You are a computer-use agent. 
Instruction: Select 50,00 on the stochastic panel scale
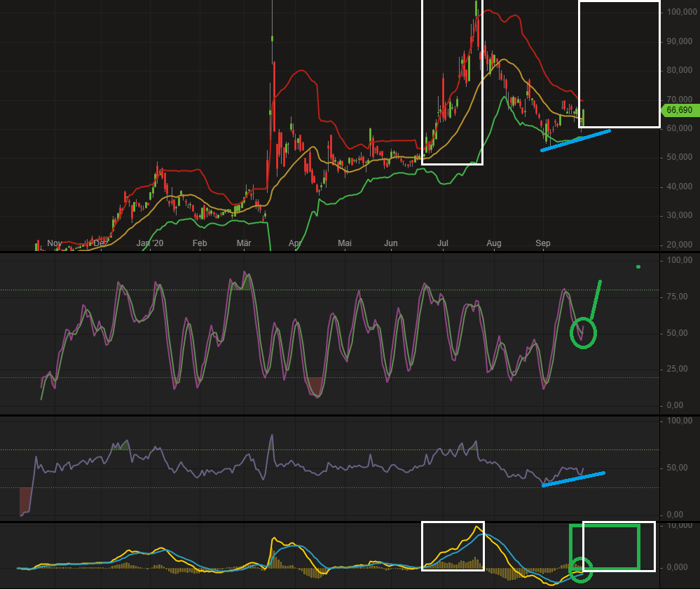(678, 333)
